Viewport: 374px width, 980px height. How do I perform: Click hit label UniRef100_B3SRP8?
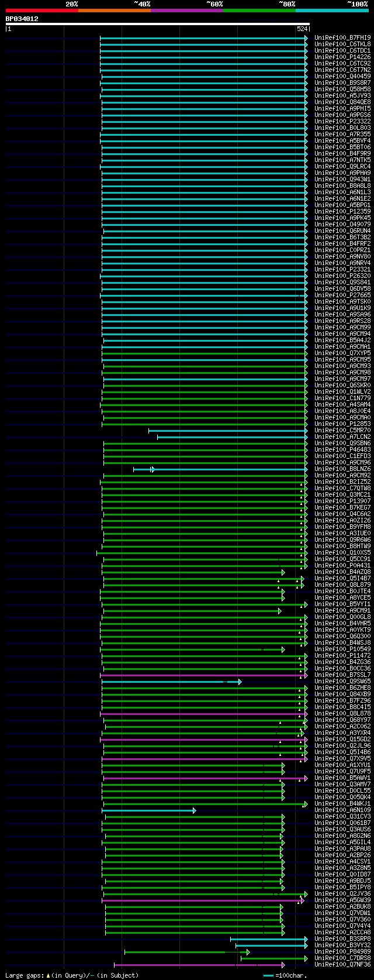(342, 938)
